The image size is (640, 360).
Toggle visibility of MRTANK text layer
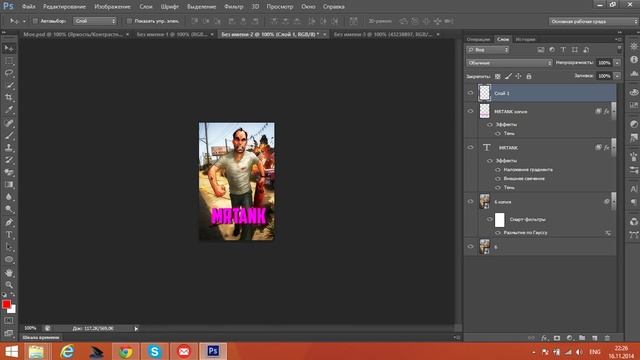click(471, 147)
